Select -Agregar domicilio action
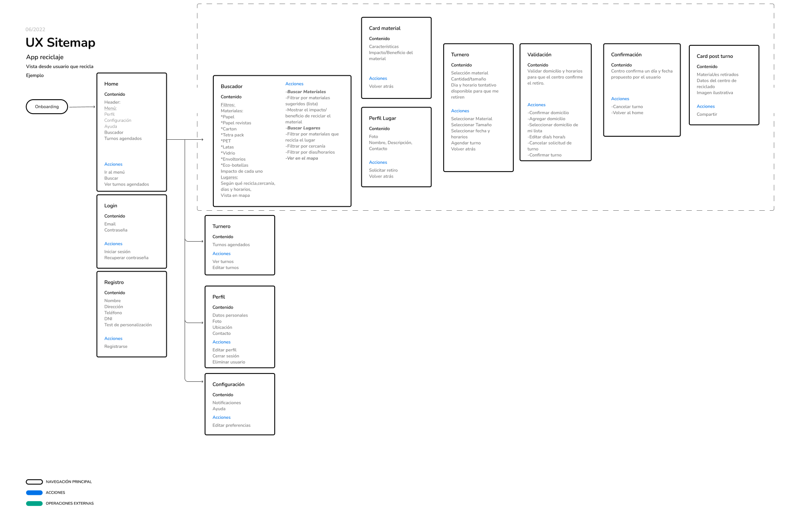This screenshot has height=532, width=789. point(546,119)
